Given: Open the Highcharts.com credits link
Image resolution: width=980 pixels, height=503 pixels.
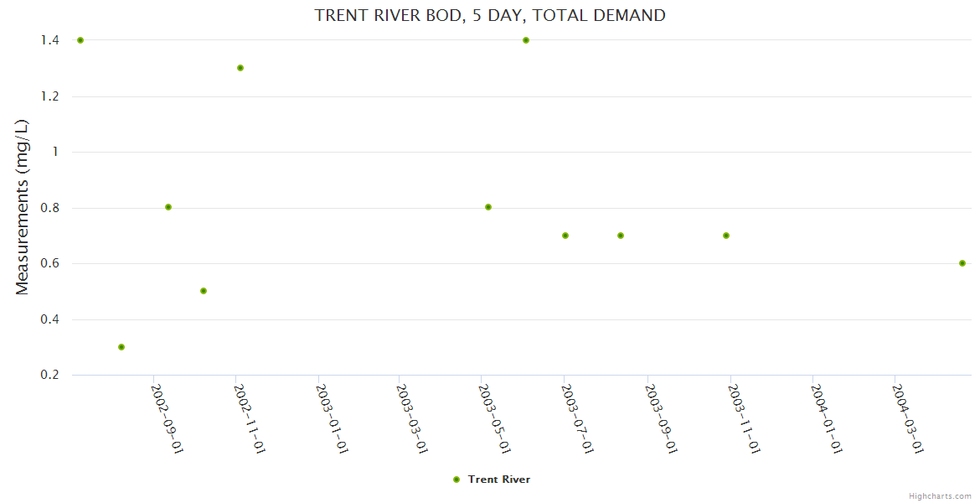Looking at the screenshot, I should (x=940, y=495).
